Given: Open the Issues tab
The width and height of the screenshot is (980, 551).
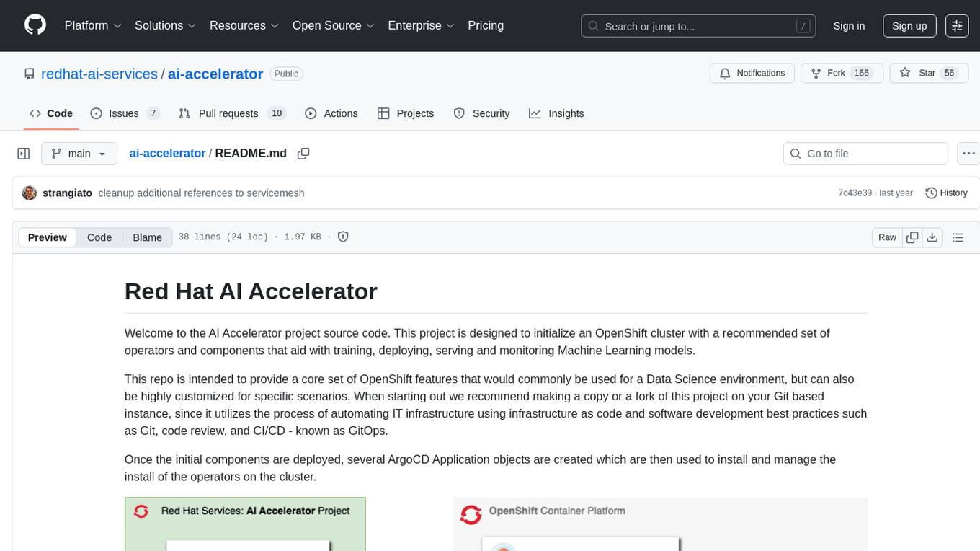Looking at the screenshot, I should pos(125,113).
